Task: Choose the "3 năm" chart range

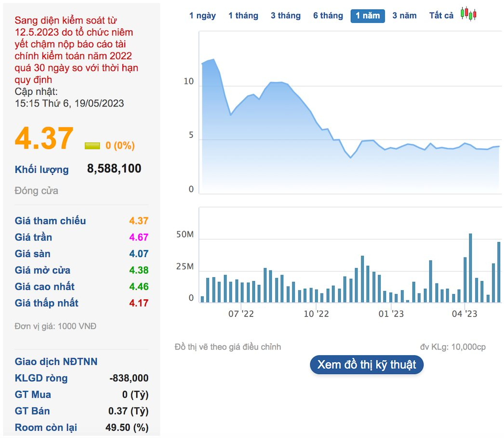Action: click(x=404, y=16)
